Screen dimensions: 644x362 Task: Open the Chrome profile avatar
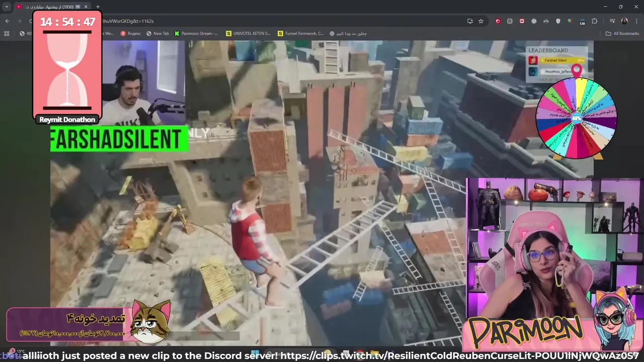coord(624,21)
